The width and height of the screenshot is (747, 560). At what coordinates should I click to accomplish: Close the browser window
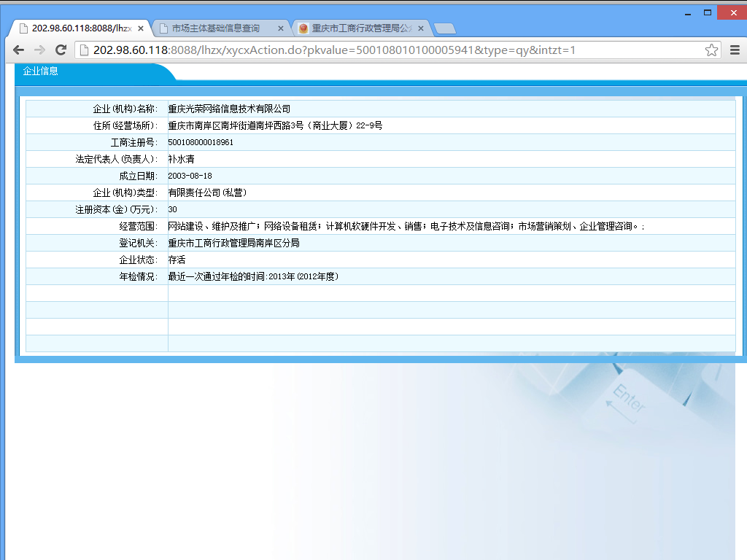pyautogui.click(x=732, y=13)
